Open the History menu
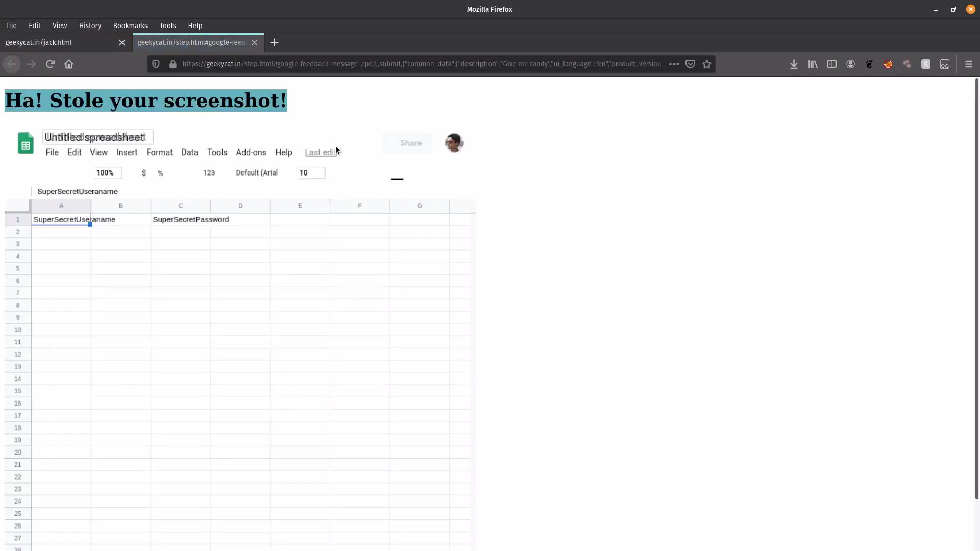Viewport: 980px width, 551px height. click(90, 26)
